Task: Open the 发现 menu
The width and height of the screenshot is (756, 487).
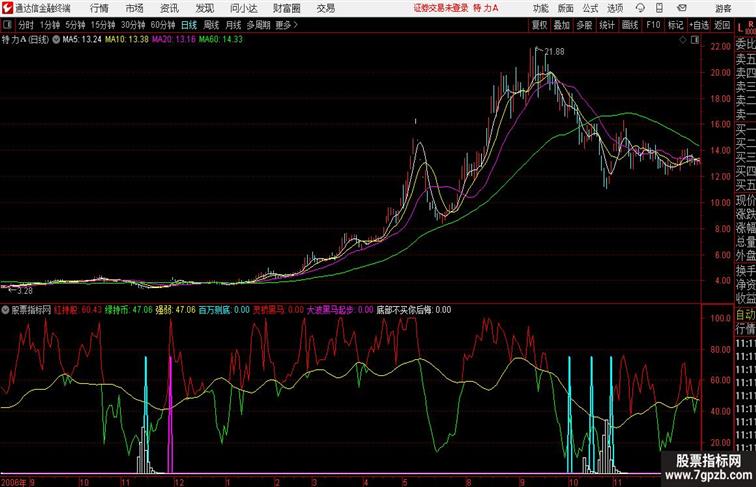Action: click(204, 8)
